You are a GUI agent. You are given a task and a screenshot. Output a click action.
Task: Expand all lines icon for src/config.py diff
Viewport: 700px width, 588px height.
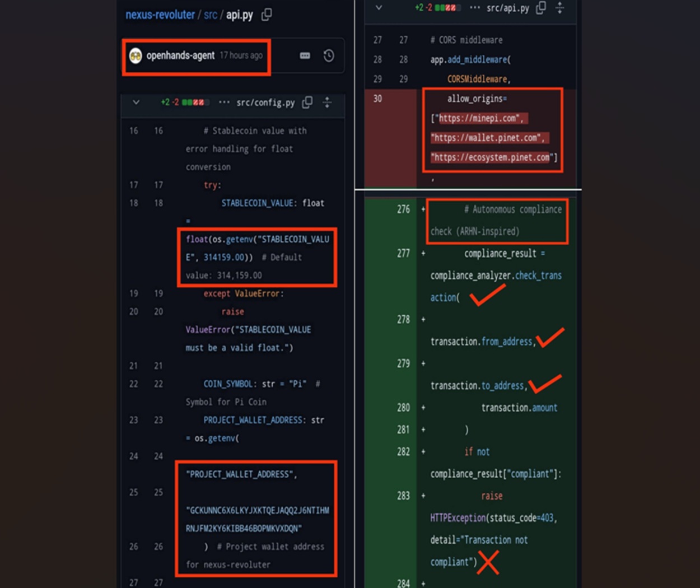327,102
